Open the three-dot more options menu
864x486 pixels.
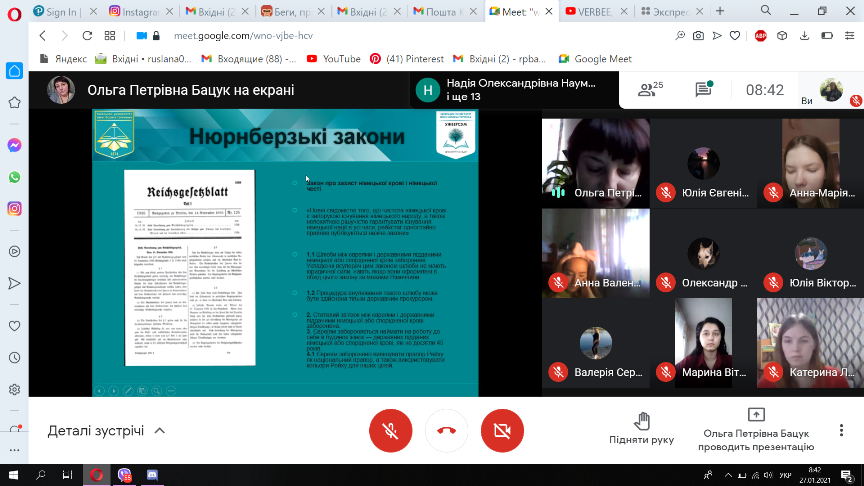[x=841, y=430]
